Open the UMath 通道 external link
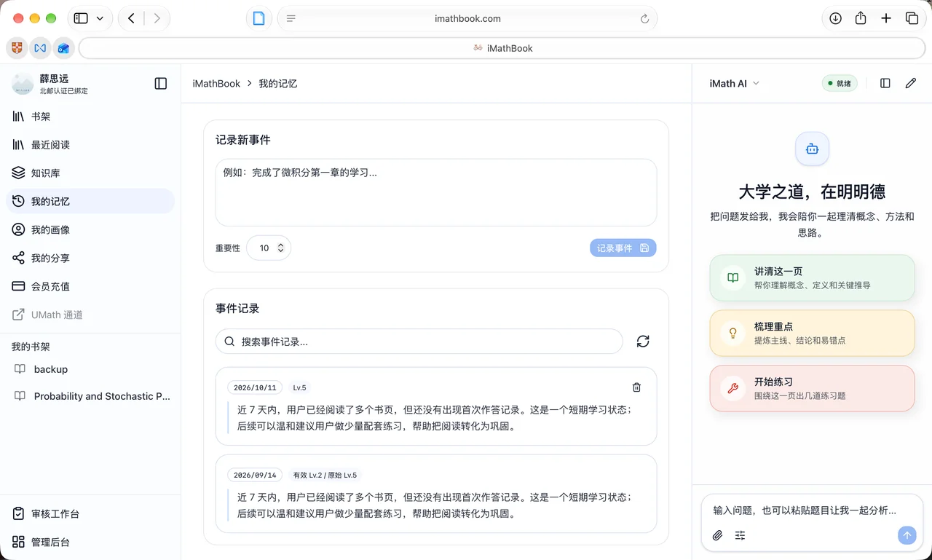 [x=90, y=315]
